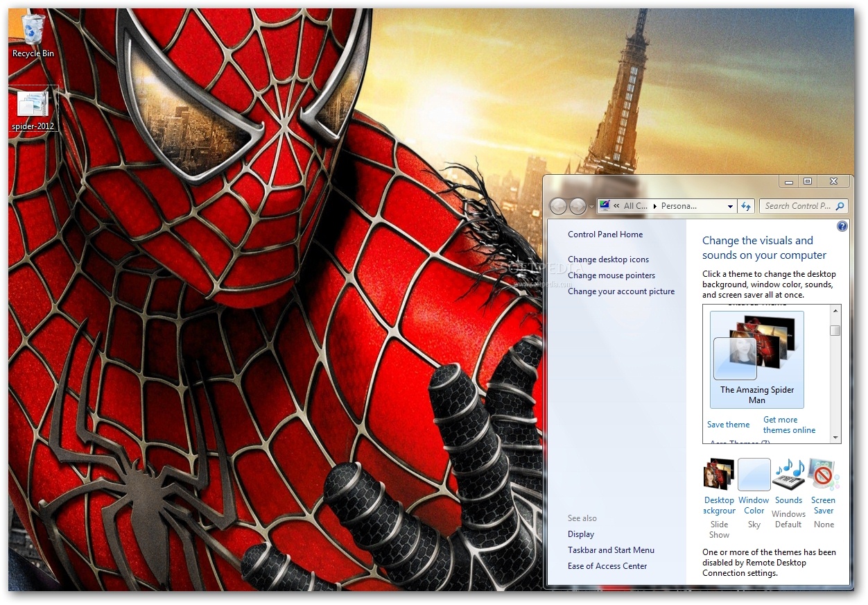Click the 'Slide Show' background value text
The height and width of the screenshot is (605, 868).
pyautogui.click(x=719, y=529)
